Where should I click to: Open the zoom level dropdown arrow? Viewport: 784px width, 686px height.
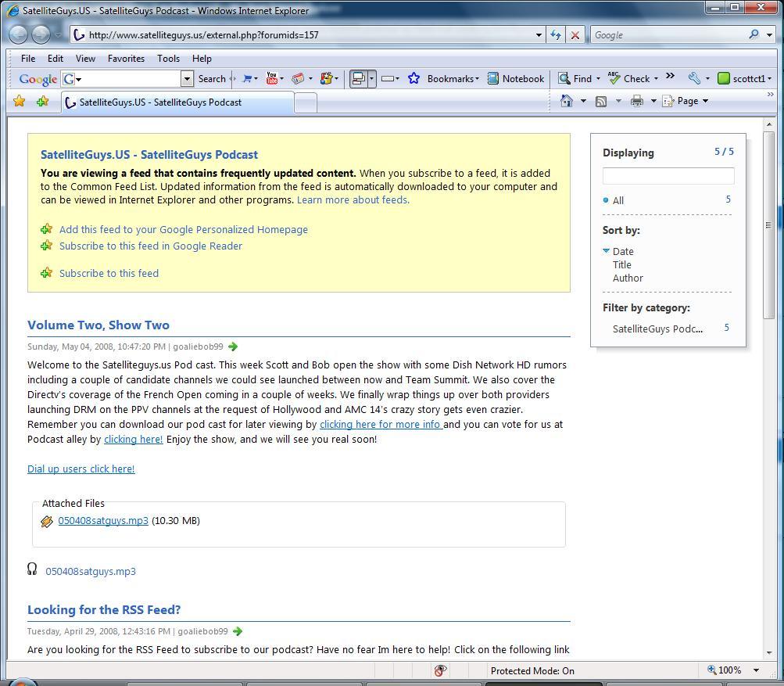tap(757, 670)
